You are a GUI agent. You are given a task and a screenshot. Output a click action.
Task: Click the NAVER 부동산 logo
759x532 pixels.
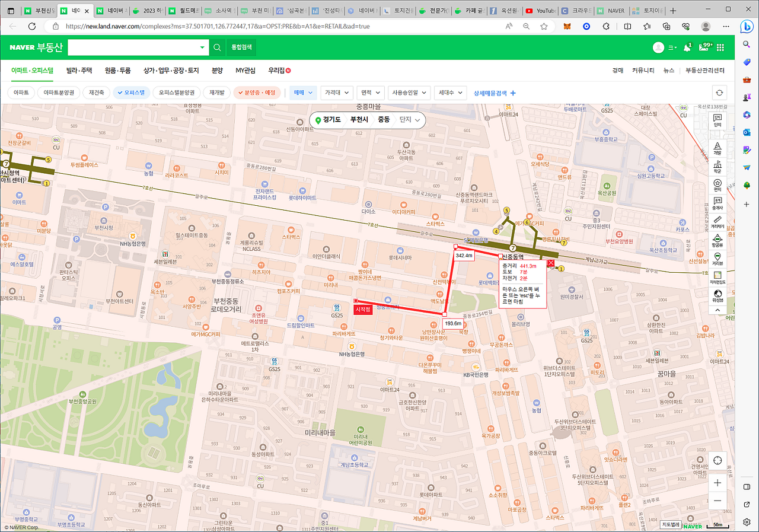[x=36, y=47]
